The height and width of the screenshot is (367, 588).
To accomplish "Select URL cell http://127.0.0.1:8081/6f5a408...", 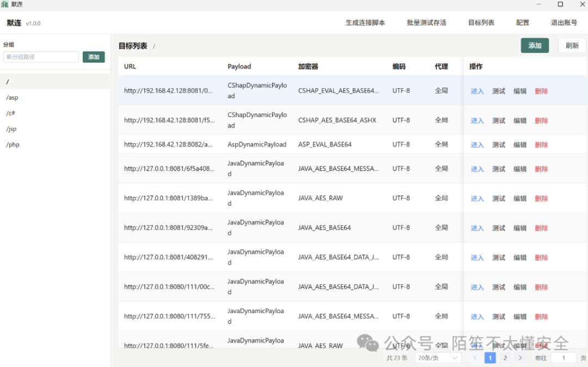I will point(169,169).
